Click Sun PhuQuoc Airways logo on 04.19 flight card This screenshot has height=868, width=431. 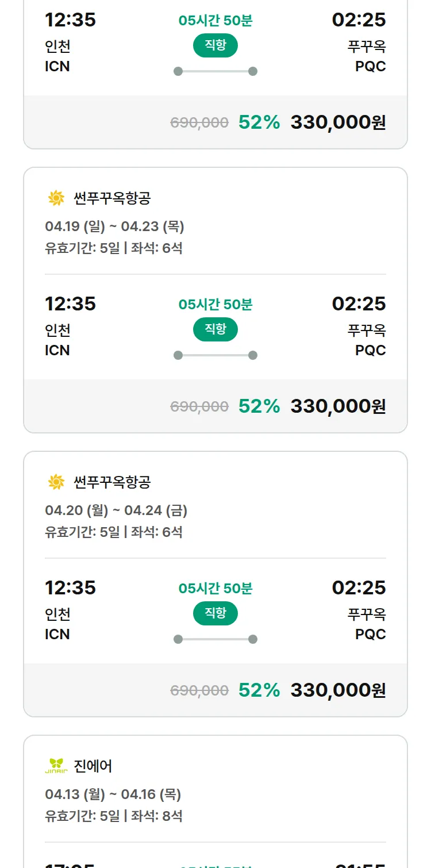click(56, 198)
